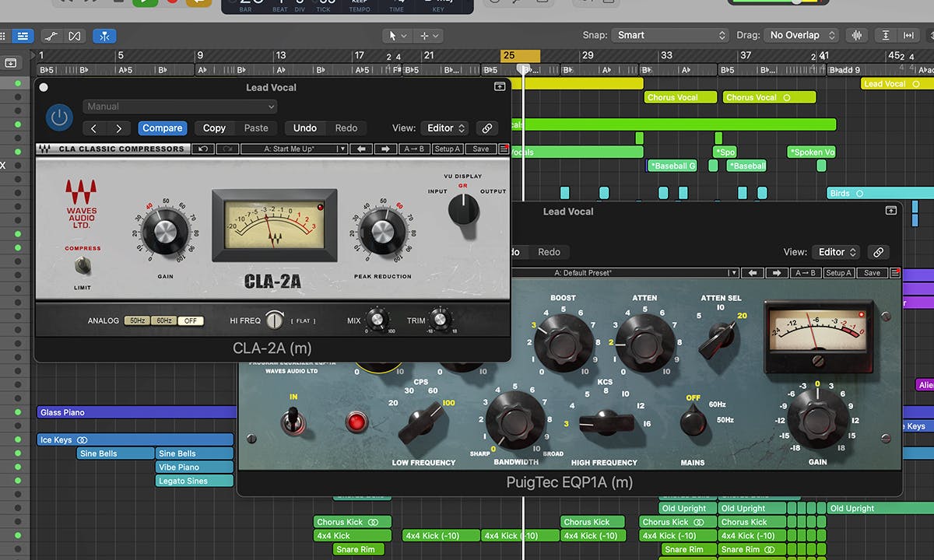Toggle the track list view icon
The image size is (934, 560).
(23, 36)
